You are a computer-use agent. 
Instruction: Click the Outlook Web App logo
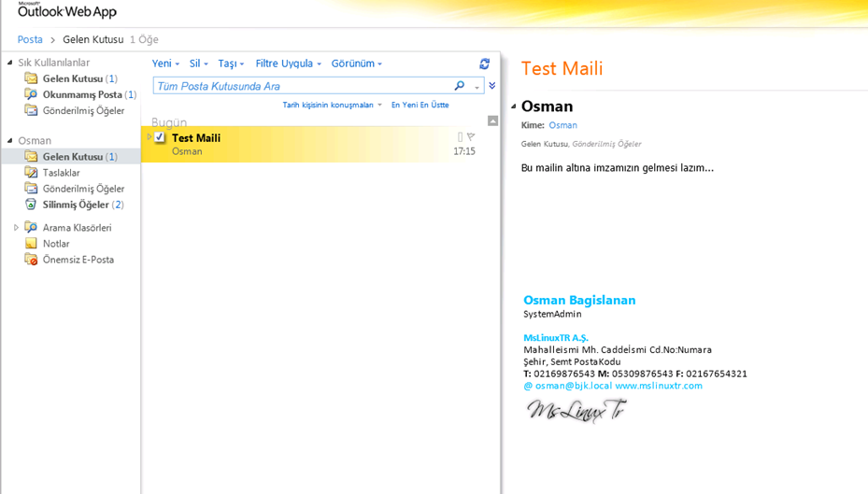[x=67, y=10]
